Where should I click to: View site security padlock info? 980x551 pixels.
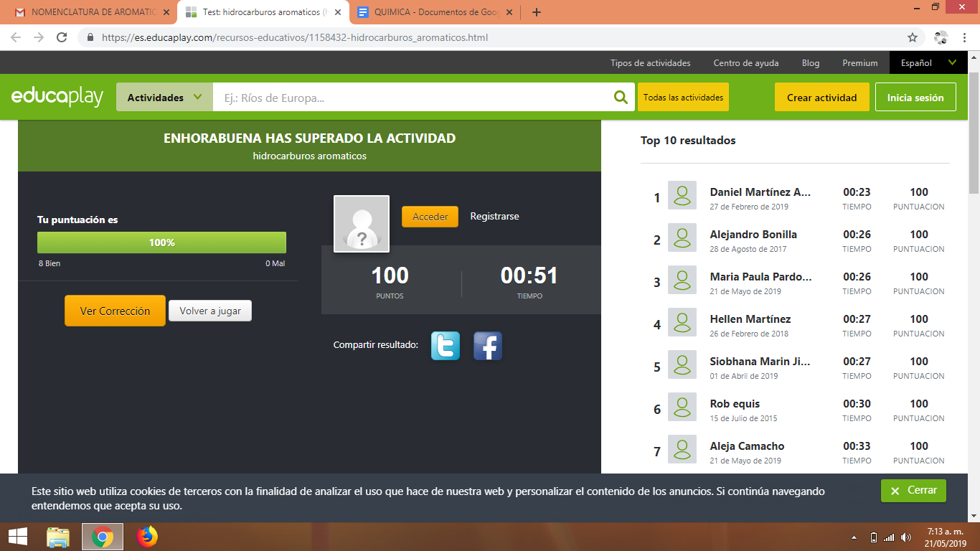click(90, 37)
